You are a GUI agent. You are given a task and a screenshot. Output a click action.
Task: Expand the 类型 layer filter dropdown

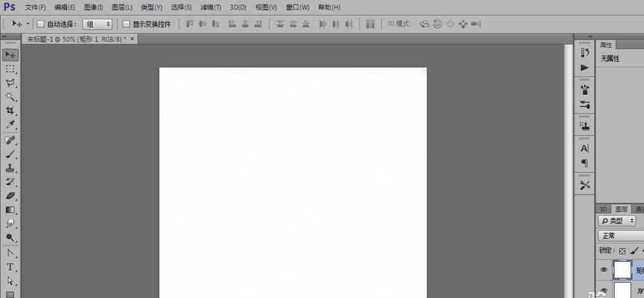pyautogui.click(x=617, y=221)
